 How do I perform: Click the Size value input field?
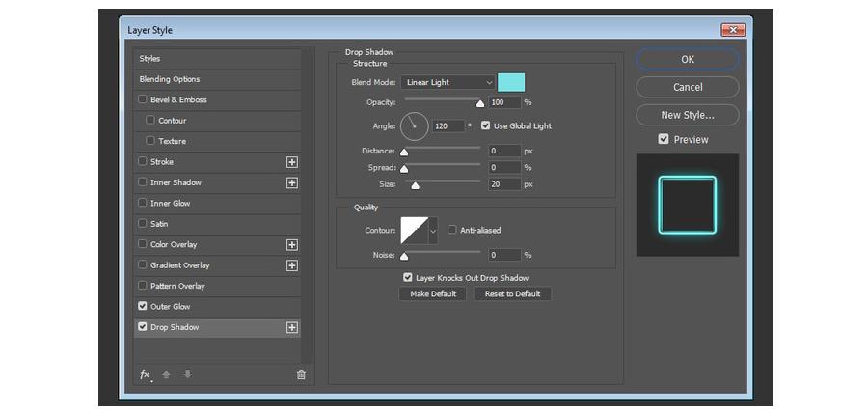pos(504,183)
